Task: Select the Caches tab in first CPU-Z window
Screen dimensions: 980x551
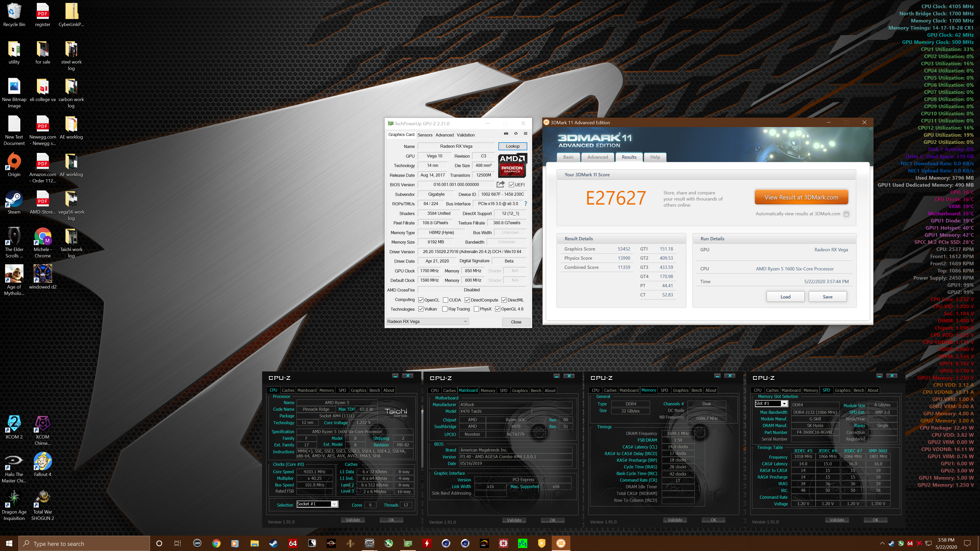Action: click(288, 390)
